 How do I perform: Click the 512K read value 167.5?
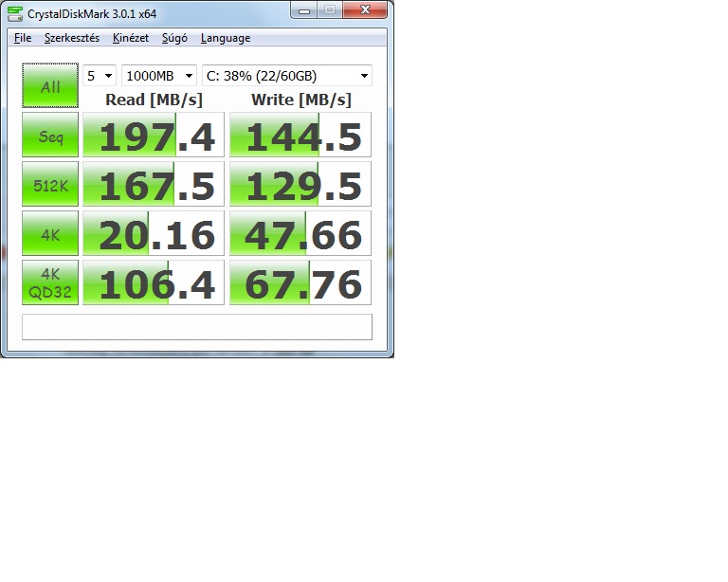click(x=154, y=184)
